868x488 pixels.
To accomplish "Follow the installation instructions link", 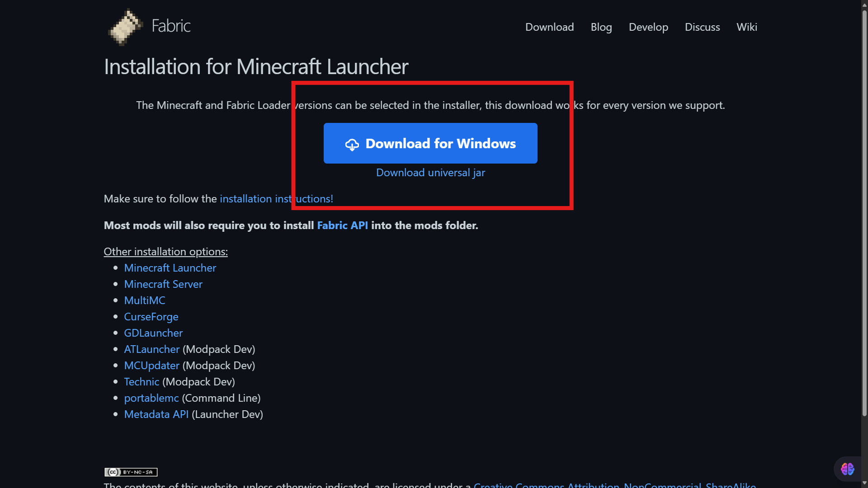I will pos(276,199).
